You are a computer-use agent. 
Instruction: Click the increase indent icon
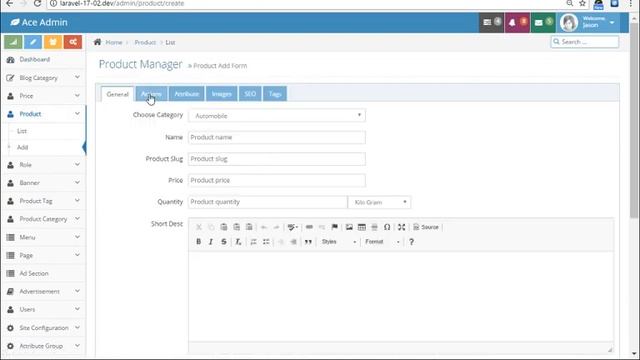click(x=293, y=242)
